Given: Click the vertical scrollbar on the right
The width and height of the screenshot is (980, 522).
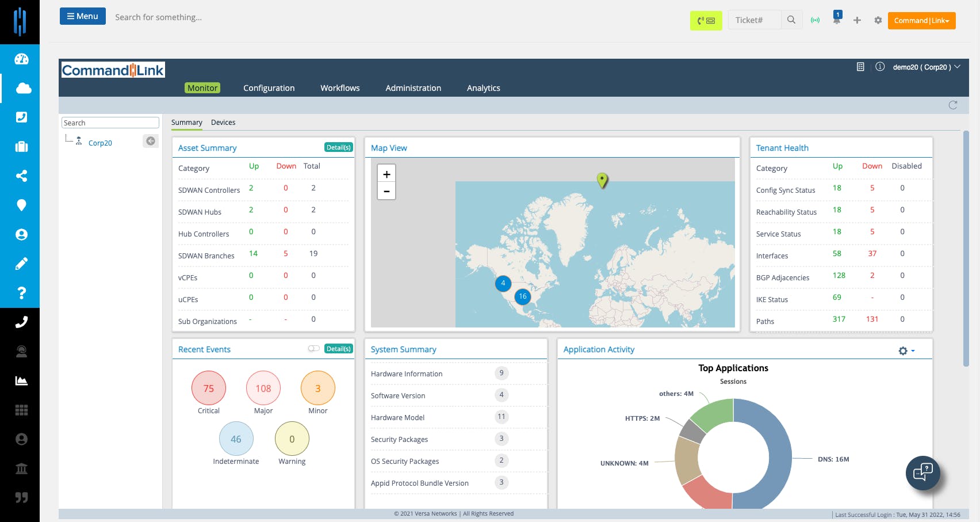Looking at the screenshot, I should click(966, 249).
